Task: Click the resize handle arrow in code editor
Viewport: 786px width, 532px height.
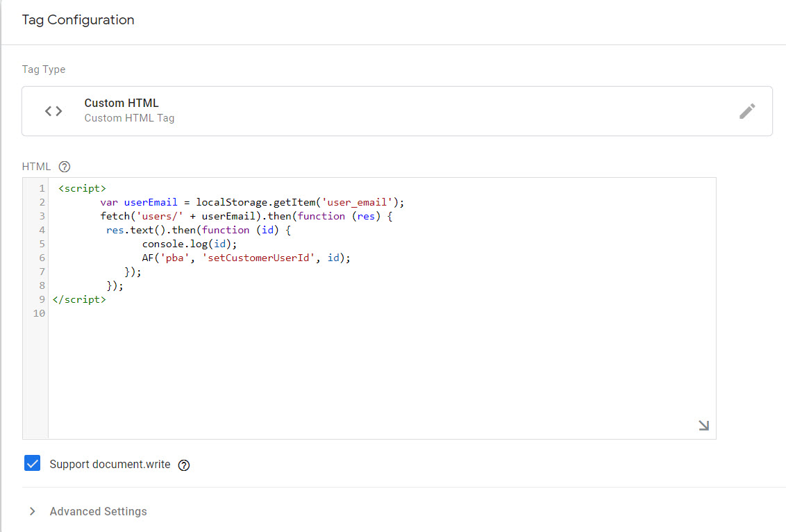Action: click(x=703, y=426)
